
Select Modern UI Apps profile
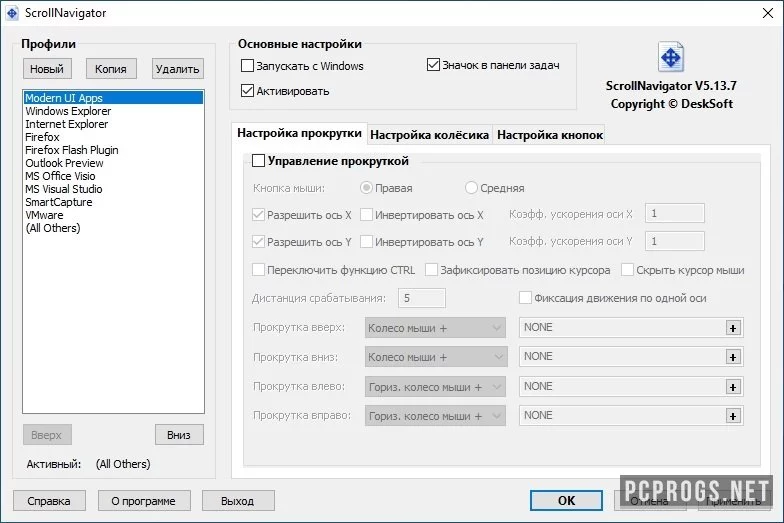[x=114, y=98]
